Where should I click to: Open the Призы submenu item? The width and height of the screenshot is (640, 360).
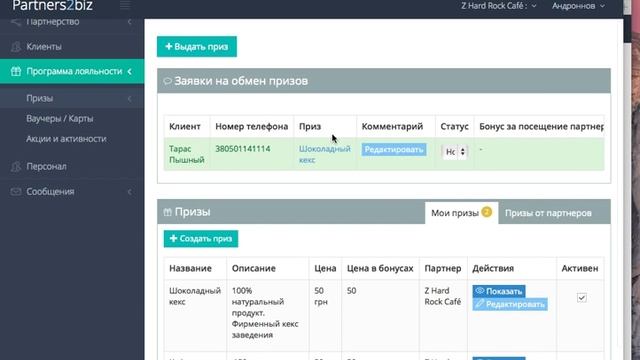pyautogui.click(x=72, y=98)
